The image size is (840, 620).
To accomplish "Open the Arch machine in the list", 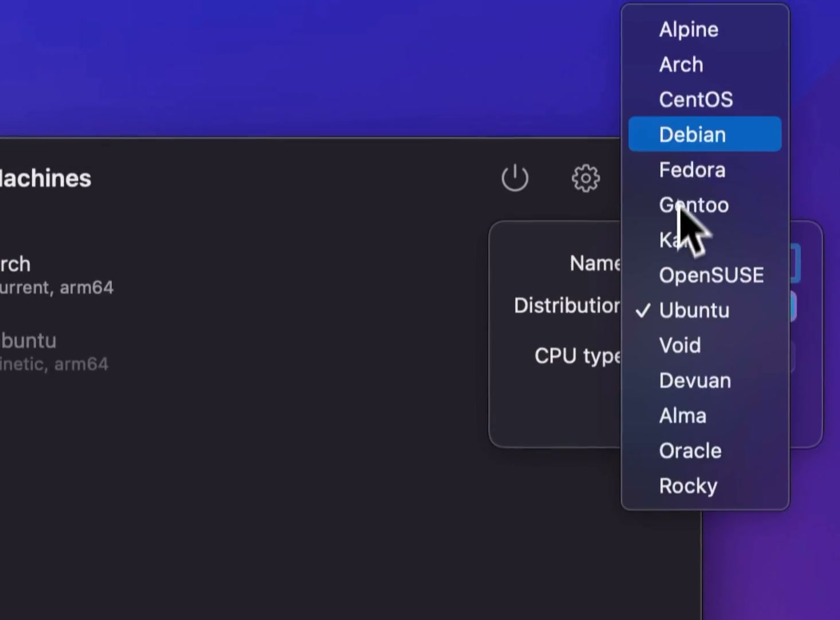I will coord(56,275).
